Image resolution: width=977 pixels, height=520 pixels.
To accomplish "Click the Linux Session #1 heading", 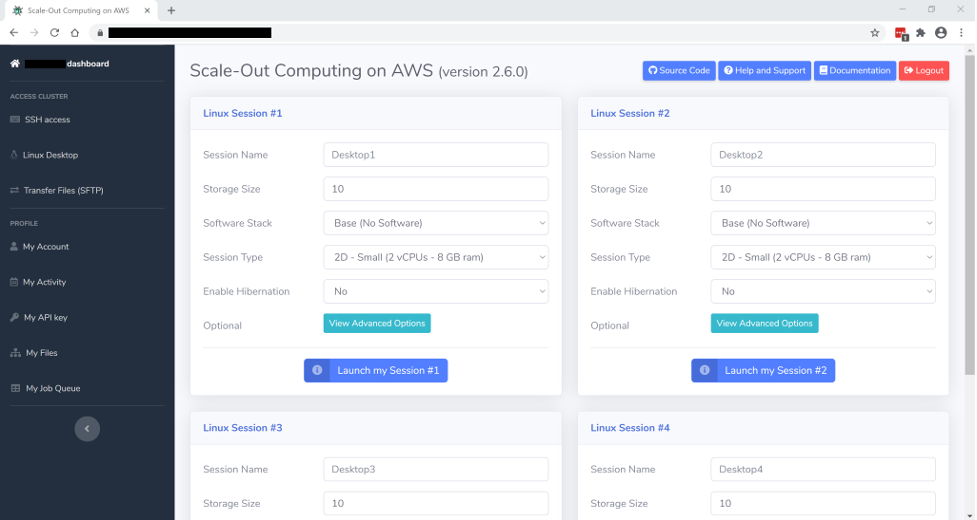I will [x=242, y=113].
